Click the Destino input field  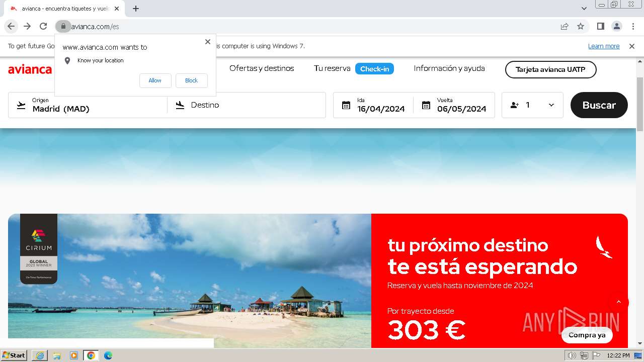click(247, 105)
